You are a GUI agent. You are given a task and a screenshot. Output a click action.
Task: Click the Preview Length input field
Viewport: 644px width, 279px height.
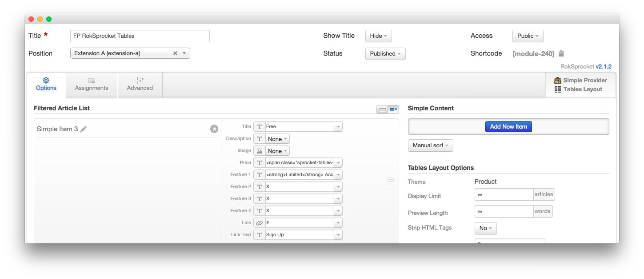tap(504, 211)
